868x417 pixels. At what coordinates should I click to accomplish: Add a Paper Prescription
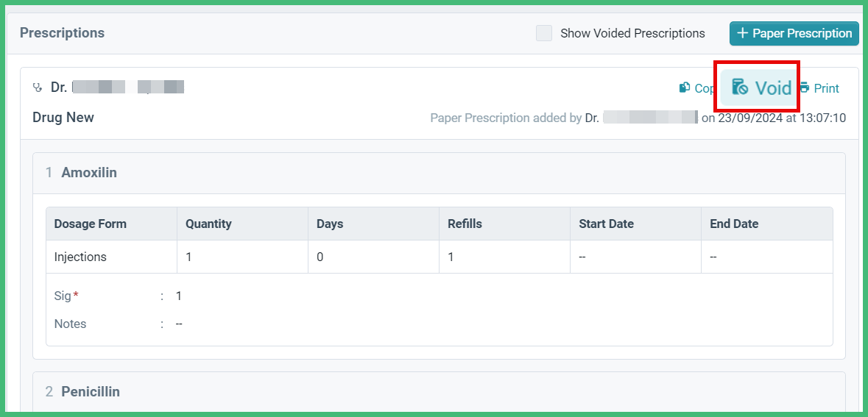pyautogui.click(x=794, y=33)
